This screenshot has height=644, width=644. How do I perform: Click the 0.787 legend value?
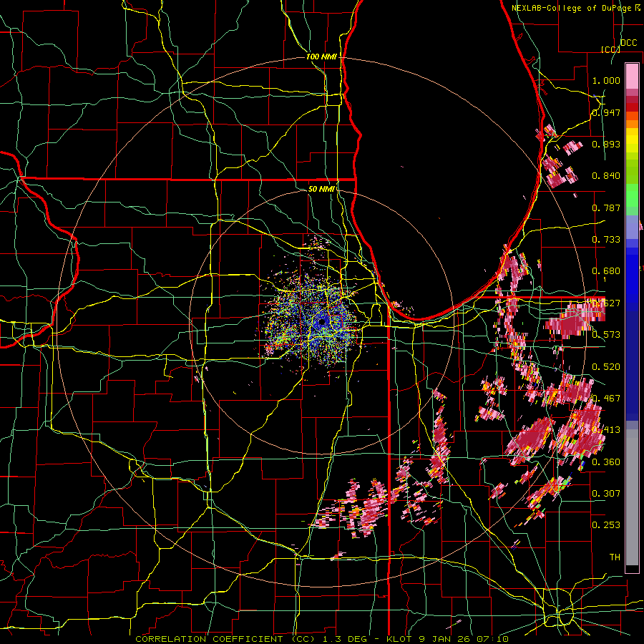606,208
